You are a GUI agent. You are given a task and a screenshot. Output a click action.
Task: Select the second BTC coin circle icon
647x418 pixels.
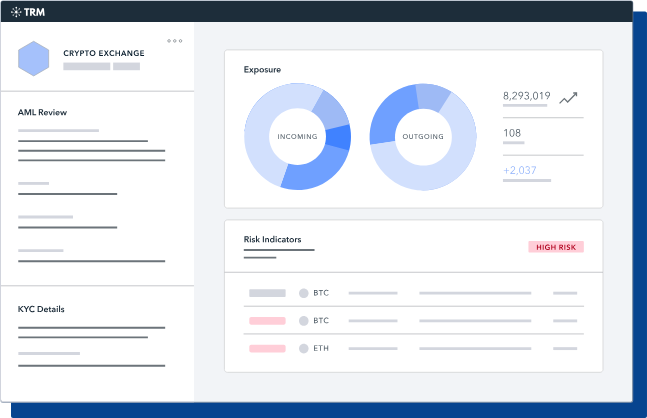304,321
